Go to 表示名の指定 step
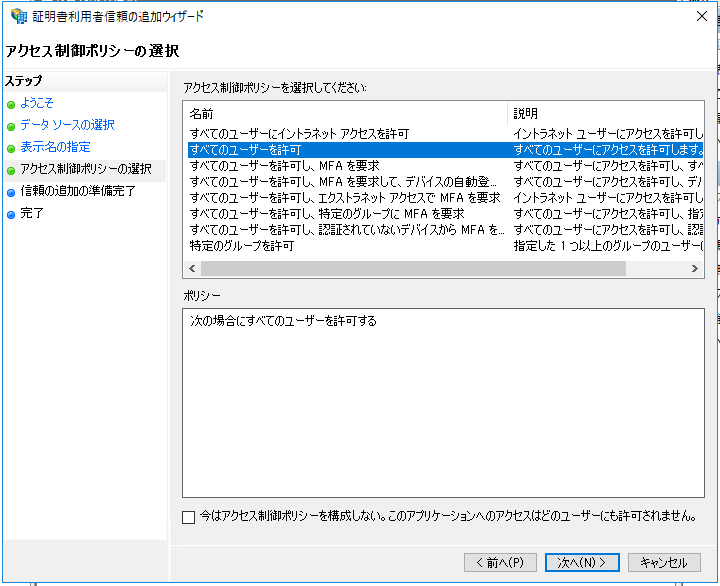 point(55,146)
